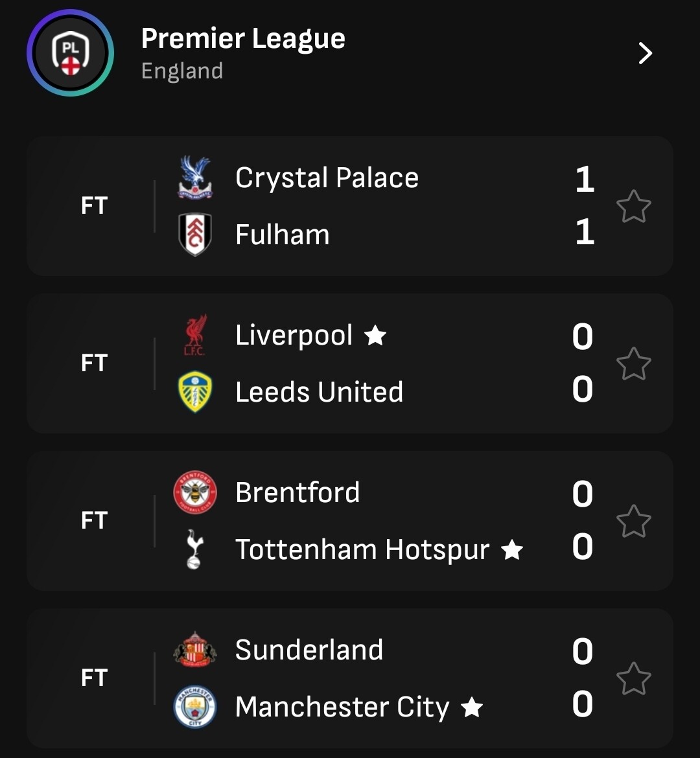The image size is (700, 758).
Task: Click the Crystal Palace club crest
Action: [194, 178]
